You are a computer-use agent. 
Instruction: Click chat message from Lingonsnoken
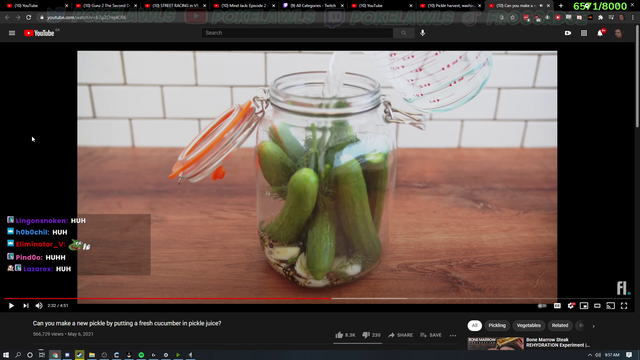tap(47, 220)
